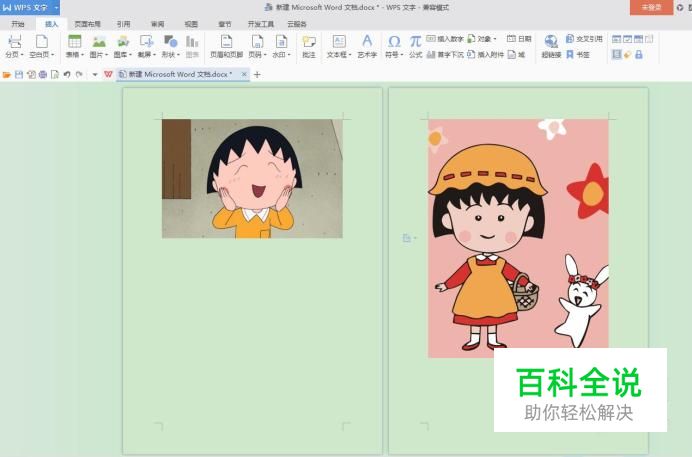The height and width of the screenshot is (457, 692).
Task: Switch to the 开发工具 tab
Action: (260, 24)
